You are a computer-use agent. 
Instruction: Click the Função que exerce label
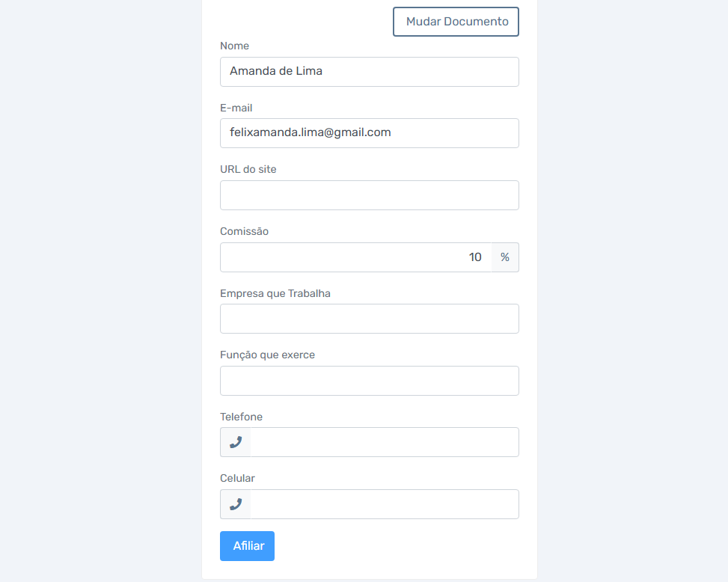pyautogui.click(x=267, y=355)
